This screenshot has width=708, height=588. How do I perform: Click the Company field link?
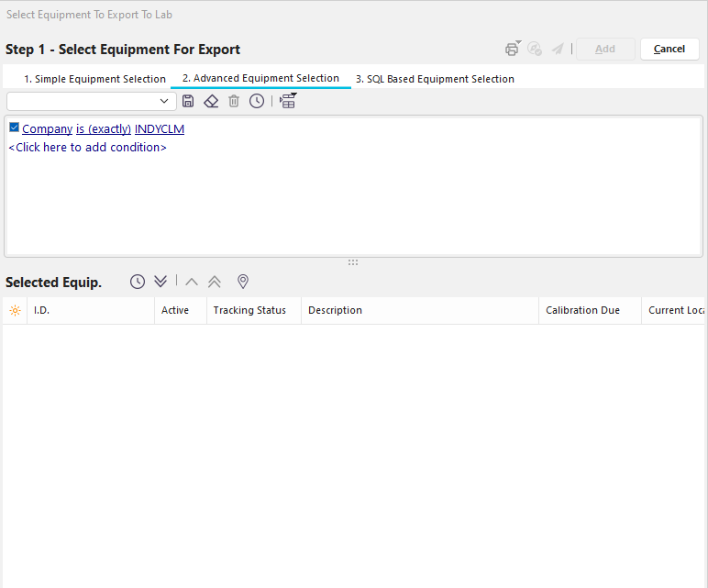[x=47, y=129]
